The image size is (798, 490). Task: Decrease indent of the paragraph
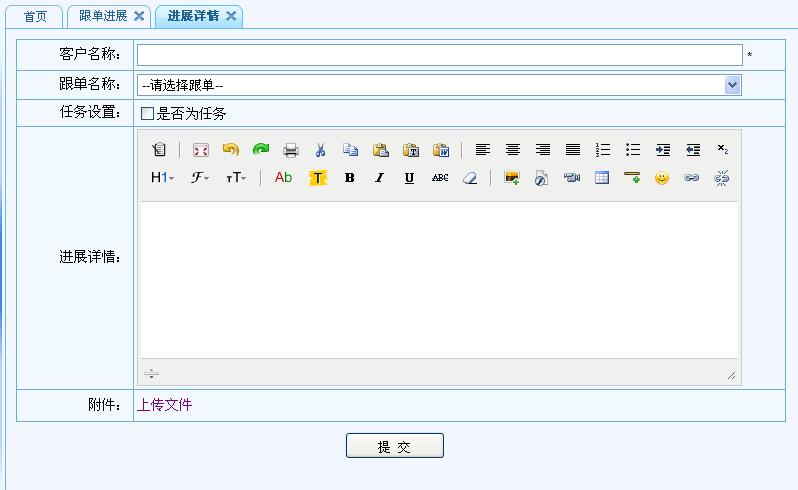tap(693, 150)
